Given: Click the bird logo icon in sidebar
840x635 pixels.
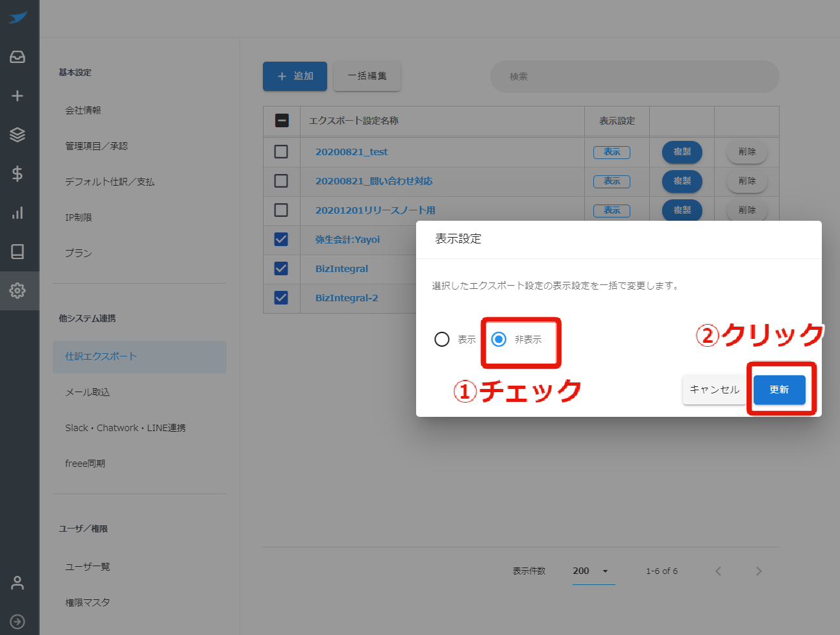Looking at the screenshot, I should point(18,18).
